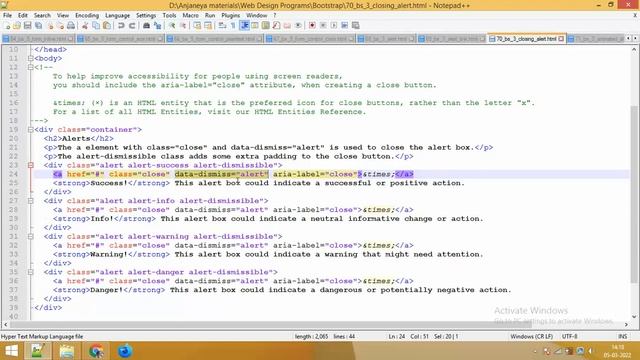Zoom out using the toolbar Zoom Out icon

pyautogui.click(x=183, y=26)
